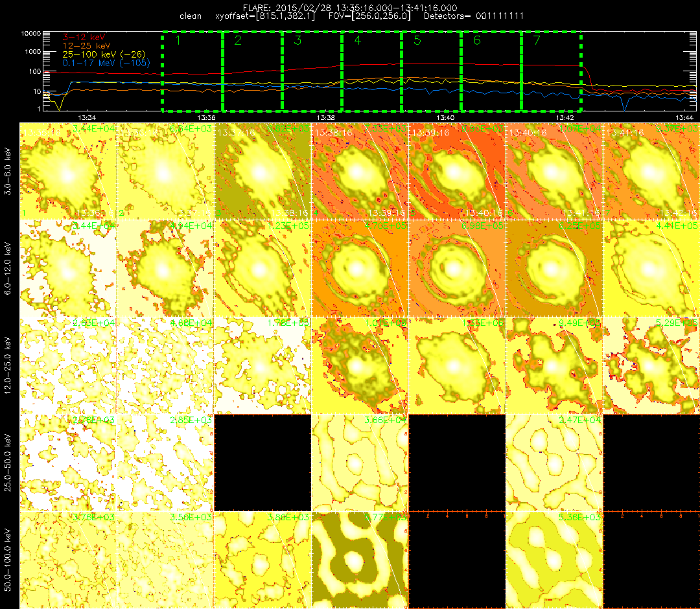Viewport: 700px width, 609px height.
Task: Click the '12.0-25.0 keV' row label
Action: (8, 365)
